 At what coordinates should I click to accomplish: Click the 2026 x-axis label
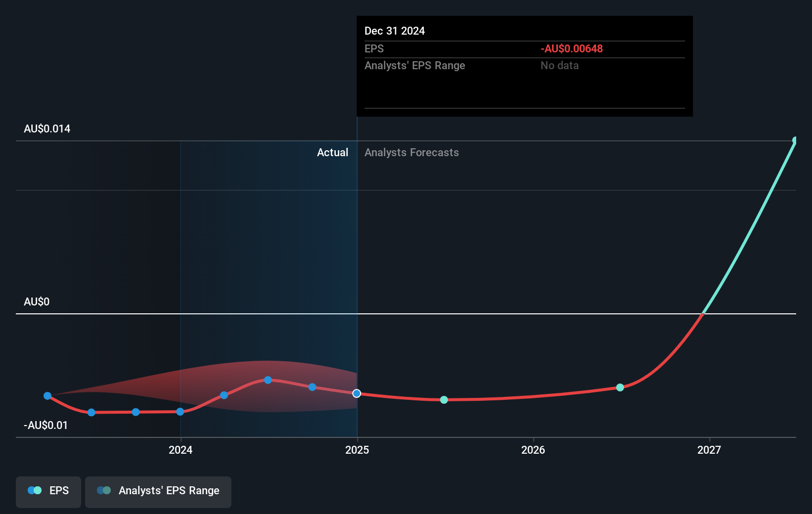(x=533, y=450)
